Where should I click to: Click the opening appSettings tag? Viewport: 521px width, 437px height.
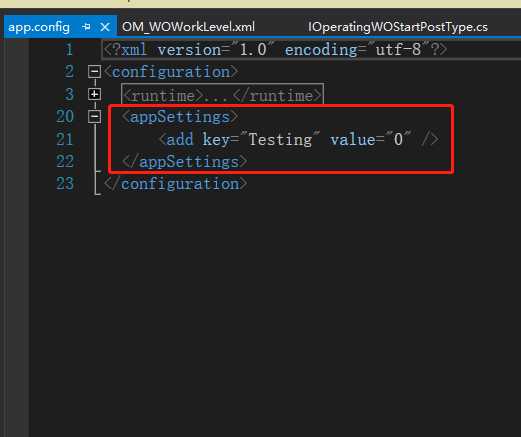click(180, 117)
